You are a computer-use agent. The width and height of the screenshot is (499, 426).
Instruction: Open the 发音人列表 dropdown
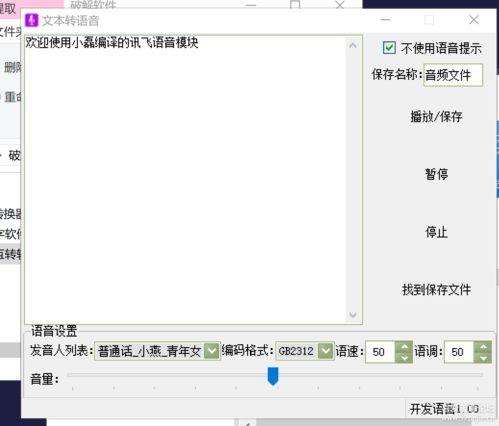point(211,351)
